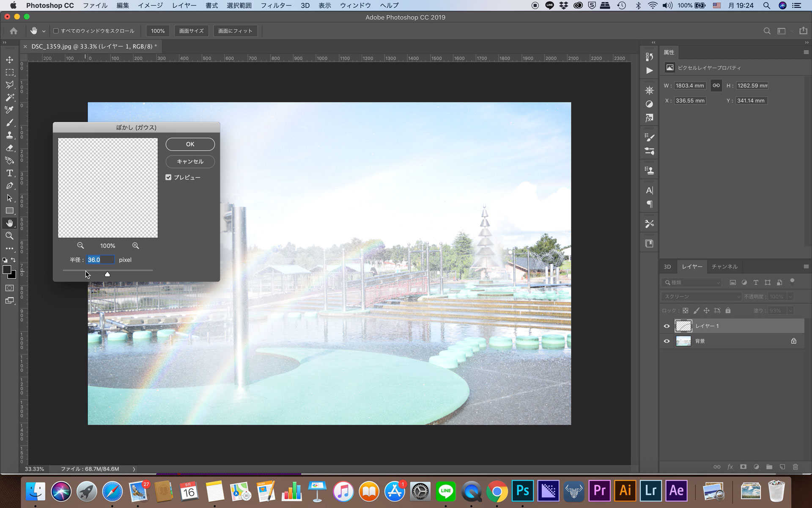The height and width of the screenshot is (508, 812).
Task: Hide 背景 layer with its eye icon
Action: 667,341
